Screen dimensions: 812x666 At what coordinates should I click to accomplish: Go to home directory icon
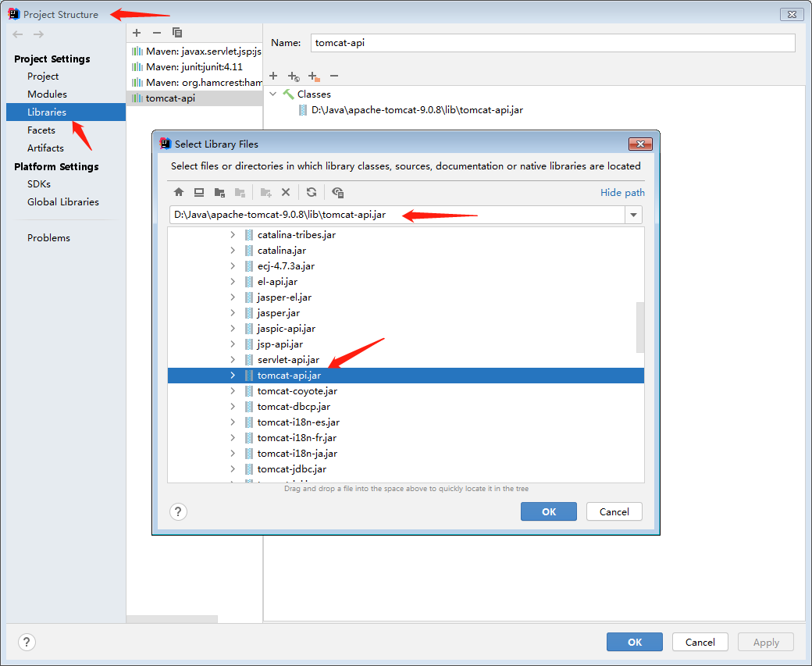click(x=179, y=192)
